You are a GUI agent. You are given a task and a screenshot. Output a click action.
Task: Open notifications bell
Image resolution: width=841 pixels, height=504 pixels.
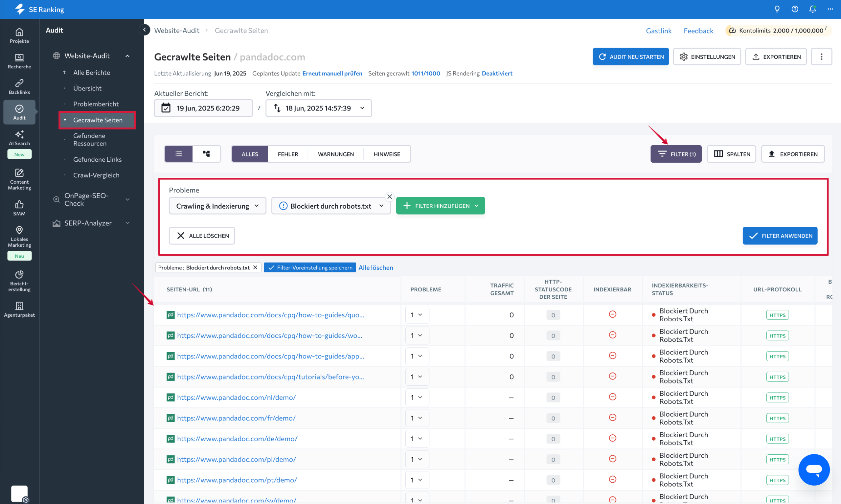pyautogui.click(x=812, y=9)
